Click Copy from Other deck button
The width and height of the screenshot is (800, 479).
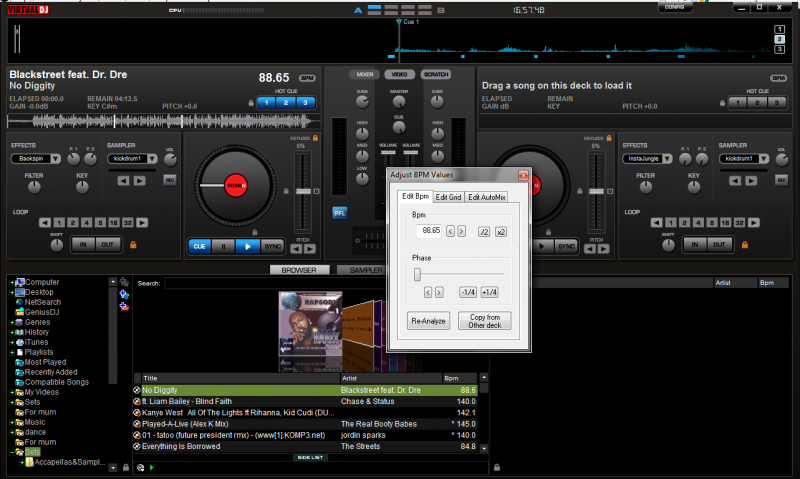tap(485, 321)
